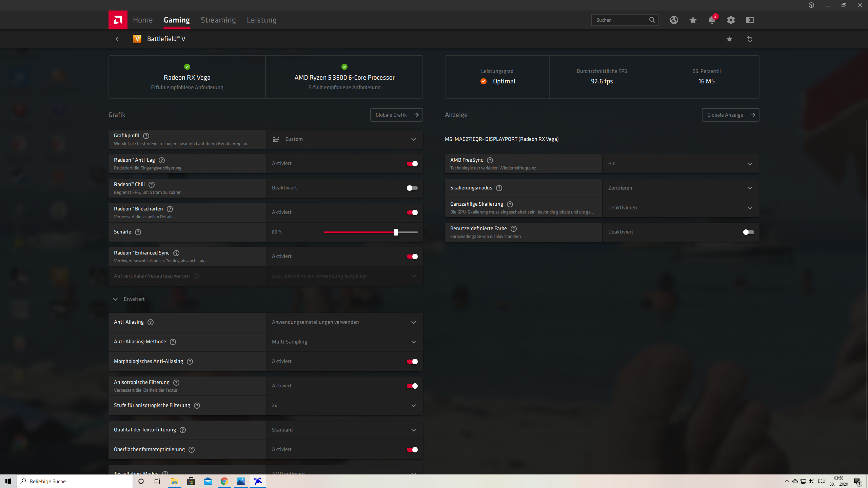This screenshot has width=868, height=488.
Task: Disable Radeon Anti-Lag toggle
Action: pos(412,164)
